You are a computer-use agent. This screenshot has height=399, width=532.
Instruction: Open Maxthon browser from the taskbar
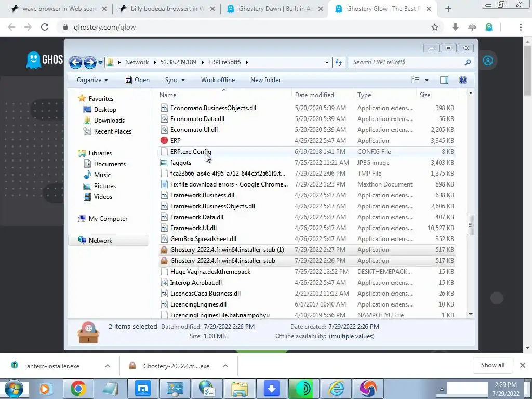point(143,389)
